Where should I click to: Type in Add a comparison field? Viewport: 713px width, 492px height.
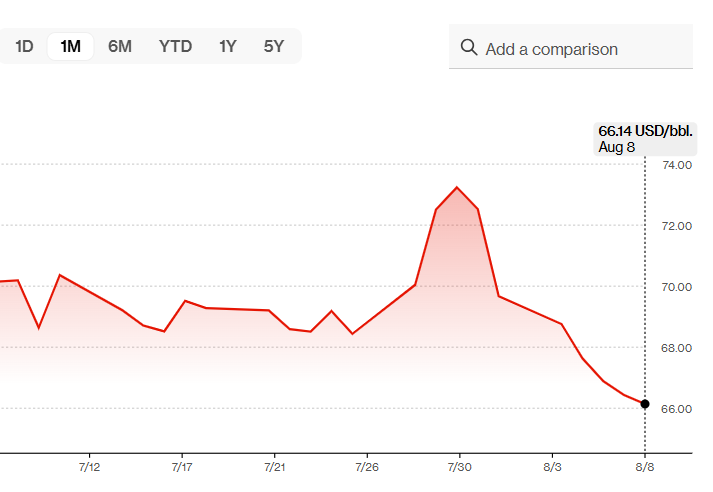[580, 48]
